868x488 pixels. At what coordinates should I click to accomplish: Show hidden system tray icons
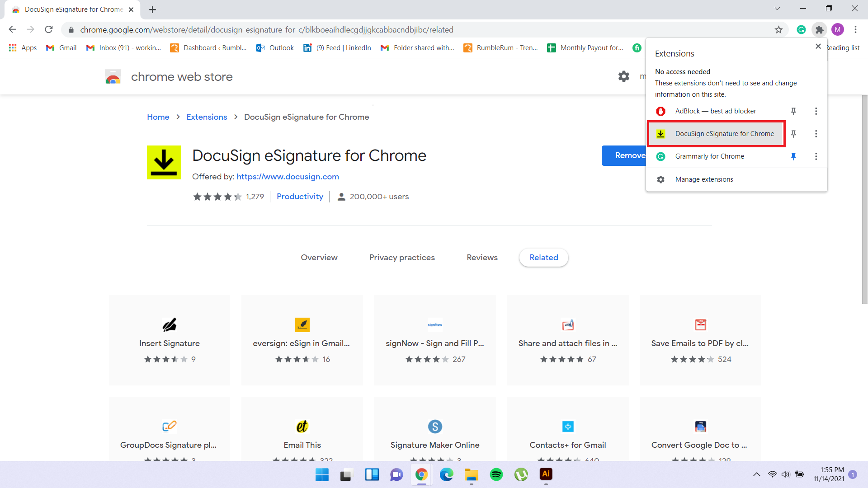click(756, 474)
